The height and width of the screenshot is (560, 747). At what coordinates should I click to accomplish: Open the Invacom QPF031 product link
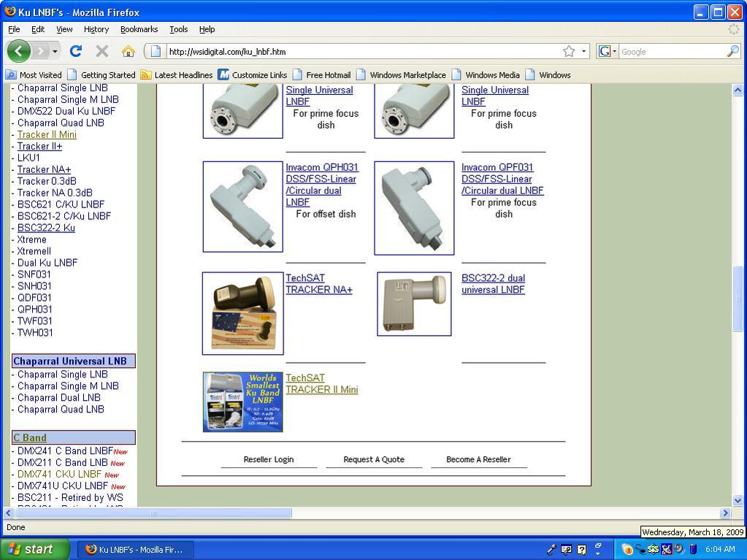[502, 179]
